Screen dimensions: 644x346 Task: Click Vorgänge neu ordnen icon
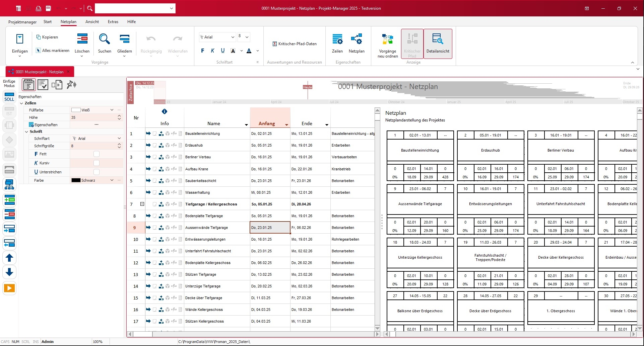click(x=387, y=39)
